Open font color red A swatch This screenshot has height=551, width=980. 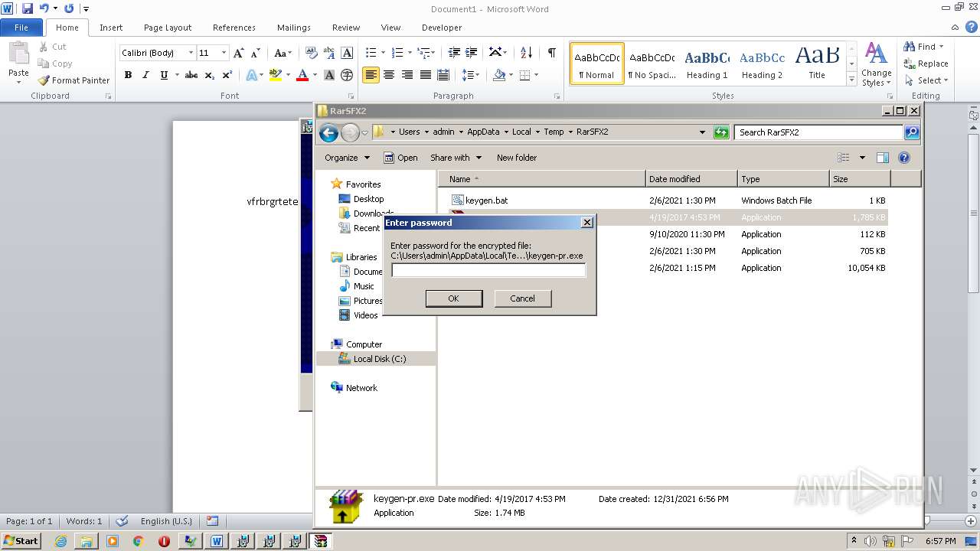302,75
